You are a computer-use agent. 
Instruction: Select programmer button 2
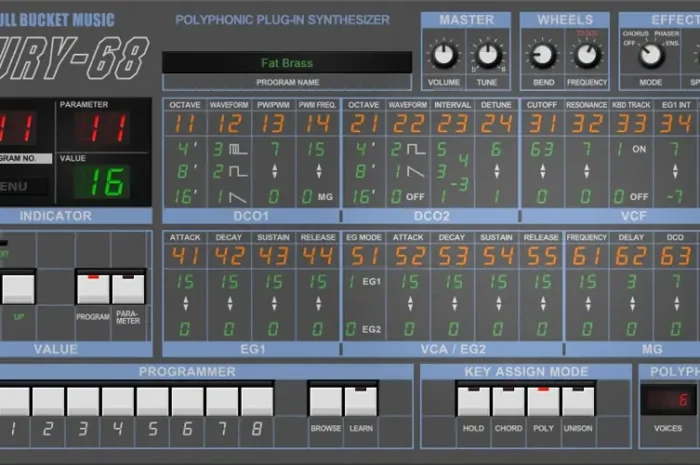click(x=48, y=401)
